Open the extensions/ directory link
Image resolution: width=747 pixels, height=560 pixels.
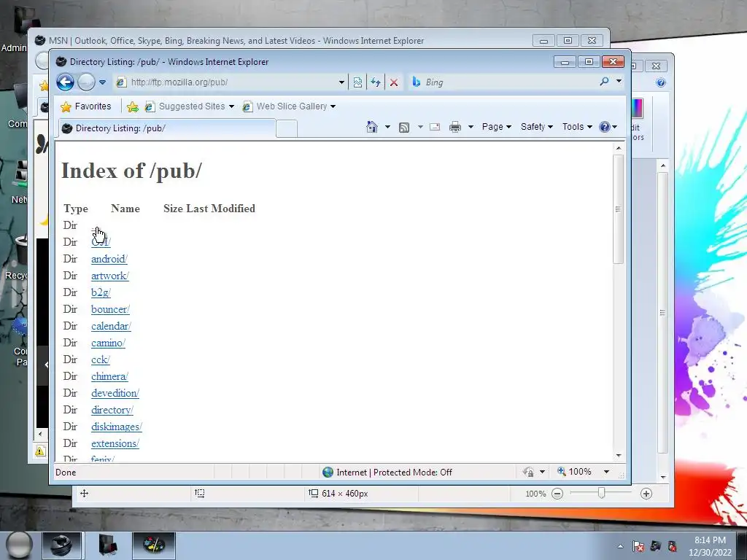click(115, 443)
